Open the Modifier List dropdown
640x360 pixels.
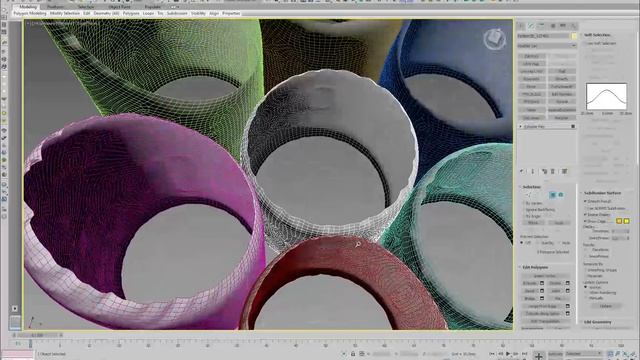547,46
